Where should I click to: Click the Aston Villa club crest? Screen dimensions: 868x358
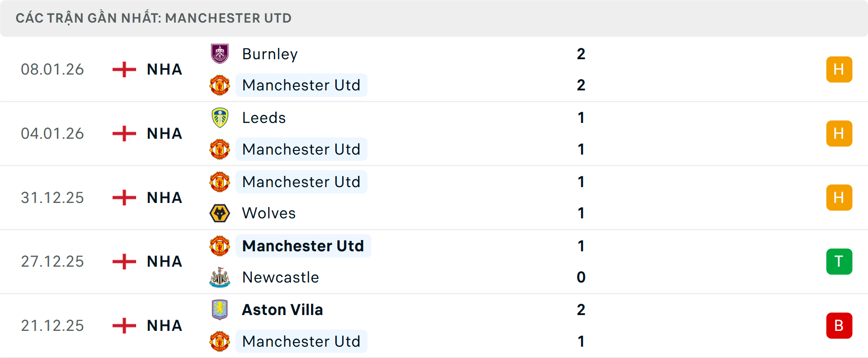220,310
